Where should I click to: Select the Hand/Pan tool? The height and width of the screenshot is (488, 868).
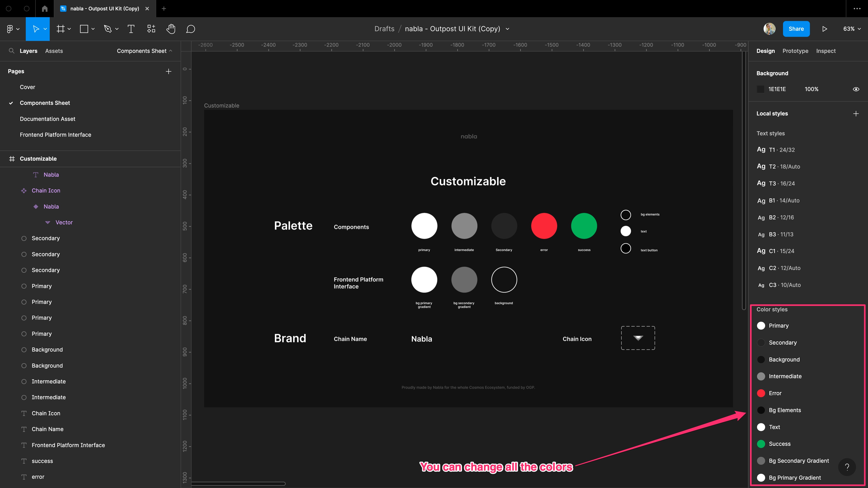coord(171,29)
